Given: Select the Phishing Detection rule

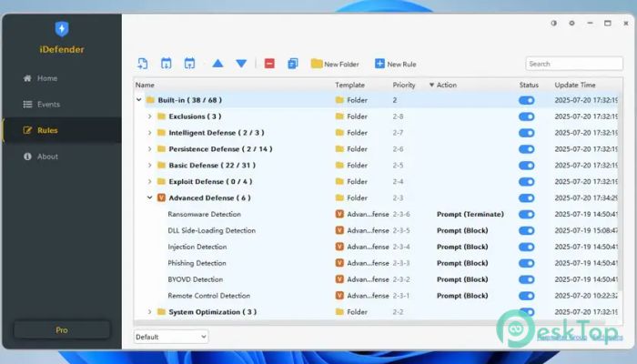Looking at the screenshot, I should click(197, 263).
